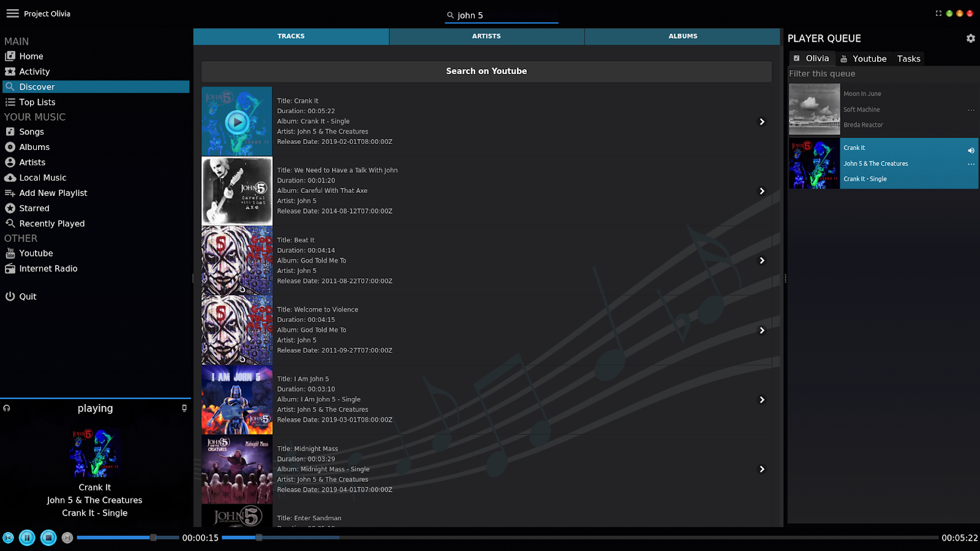Viewport: 980px width, 551px height.
Task: Toggle mobile device output icon
Action: [184, 408]
